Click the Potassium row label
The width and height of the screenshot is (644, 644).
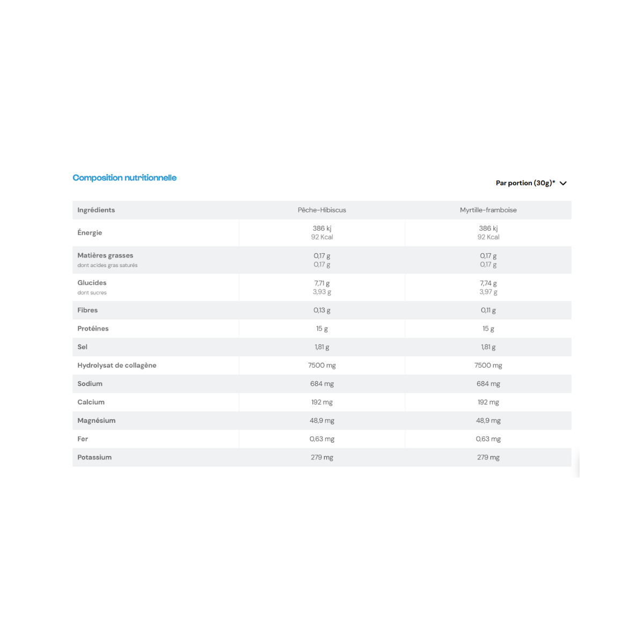point(94,457)
